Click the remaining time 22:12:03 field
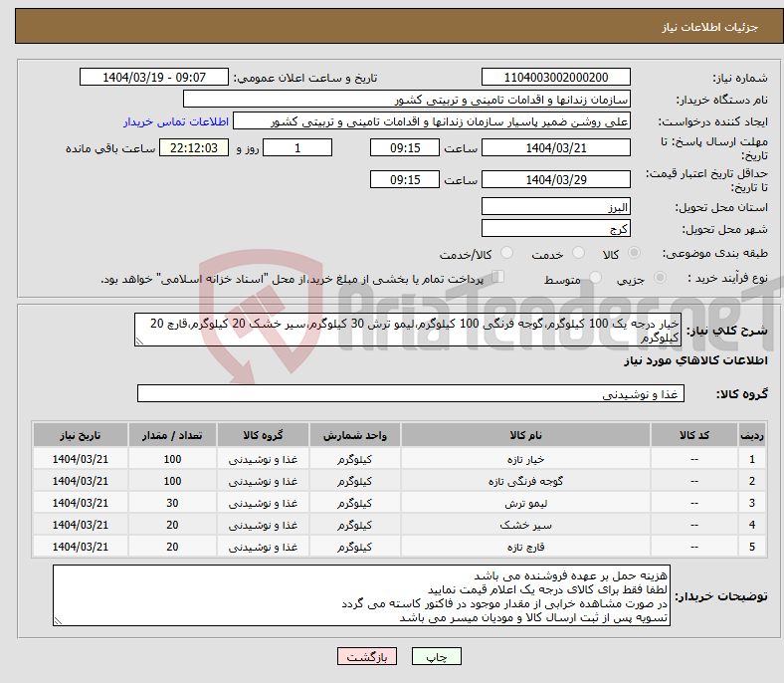The height and width of the screenshot is (683, 784). (194, 147)
